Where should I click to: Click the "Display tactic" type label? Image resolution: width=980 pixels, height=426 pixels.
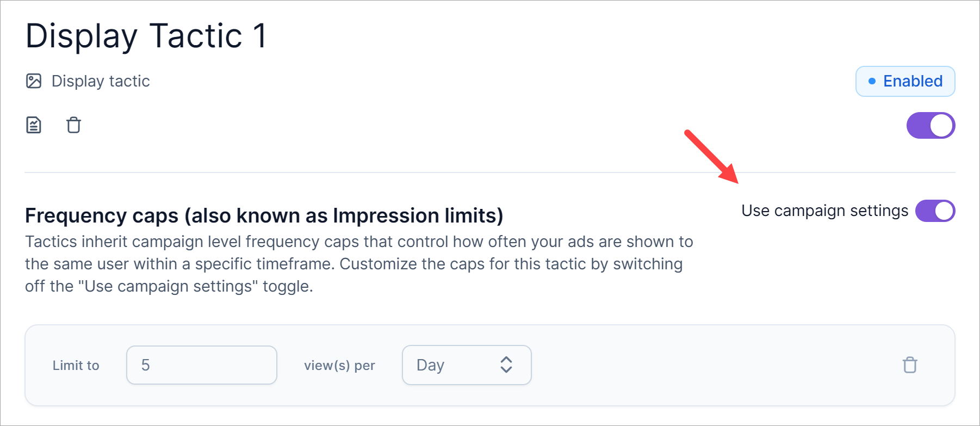click(101, 81)
